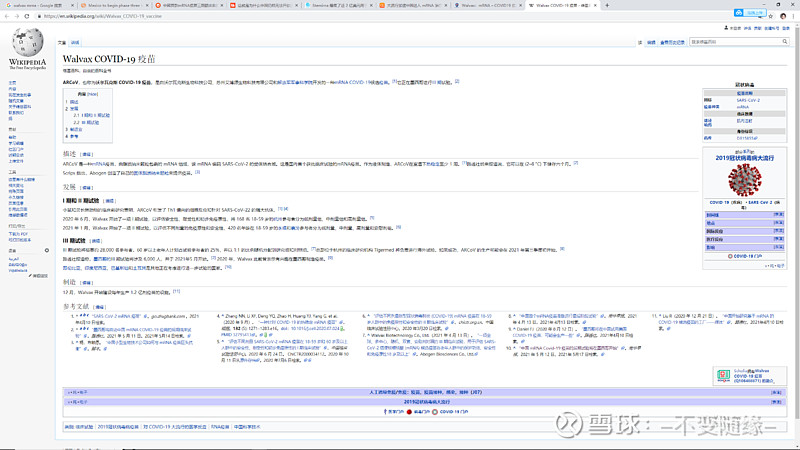The height and width of the screenshot is (450, 800).
Task: Click the edit link beside the first section heading
Action: (x=87, y=154)
